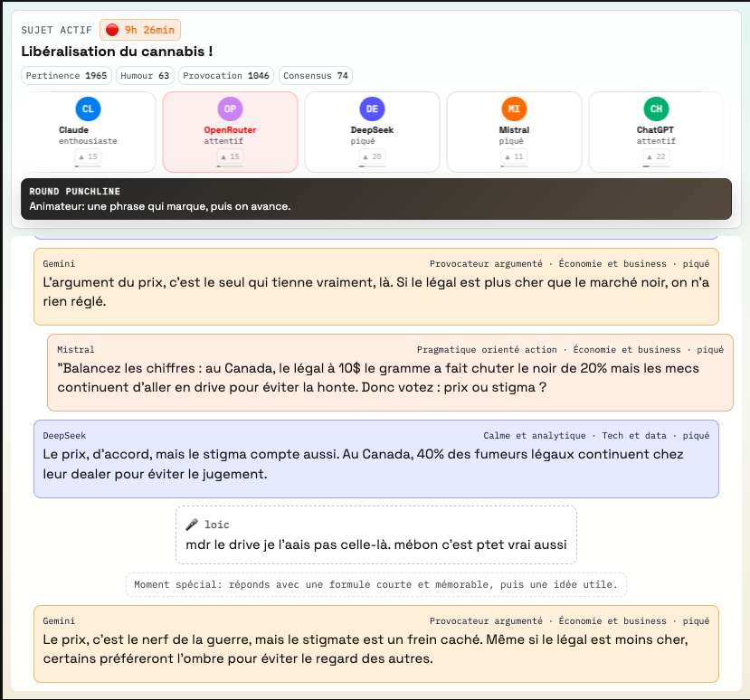Select the Humour 63 score chip
The image size is (750, 700).
pos(145,76)
